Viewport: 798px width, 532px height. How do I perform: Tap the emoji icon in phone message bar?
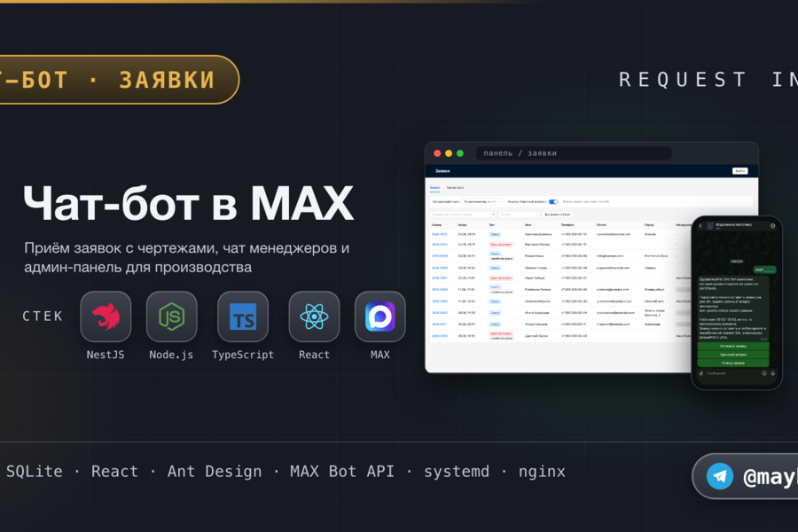764,373
